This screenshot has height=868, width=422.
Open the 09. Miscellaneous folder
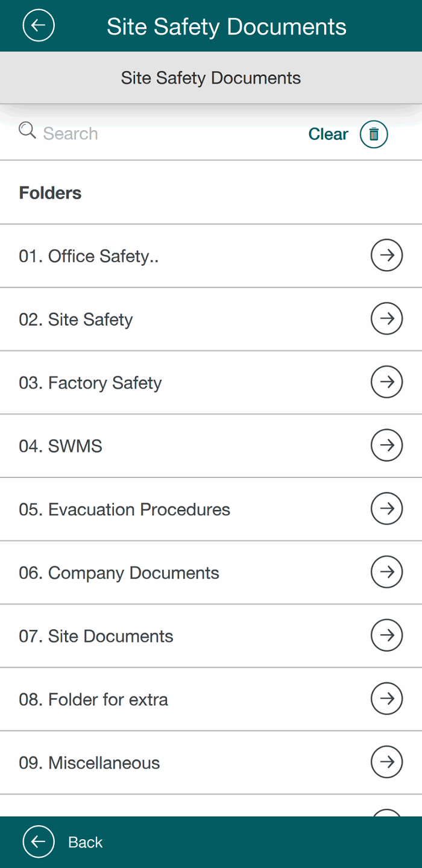[x=89, y=763]
